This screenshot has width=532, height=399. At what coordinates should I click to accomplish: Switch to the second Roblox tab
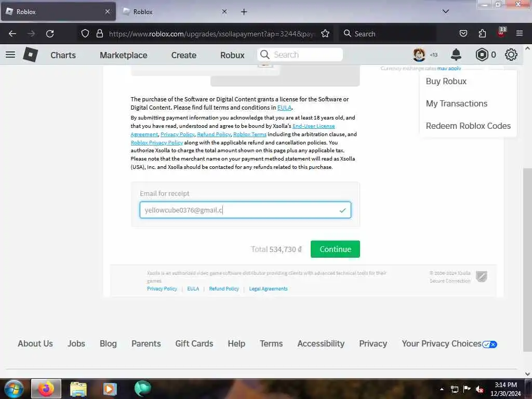[x=175, y=11]
